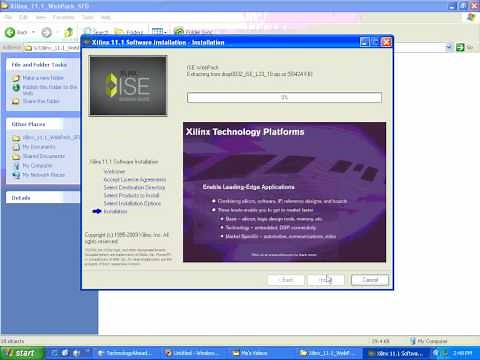The height and width of the screenshot is (360, 480).
Task: Click the My Computer zone in the Explorer status bar
Action: [429, 341]
